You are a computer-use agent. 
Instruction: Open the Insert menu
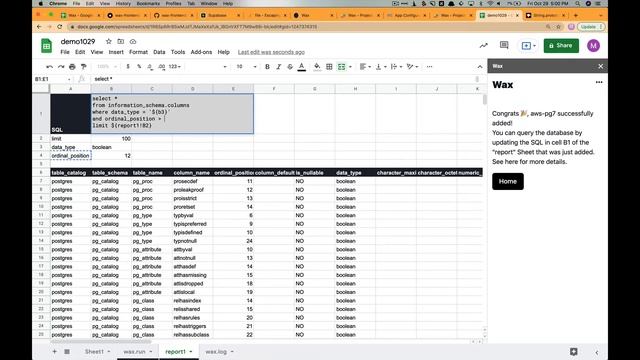tap(116, 52)
